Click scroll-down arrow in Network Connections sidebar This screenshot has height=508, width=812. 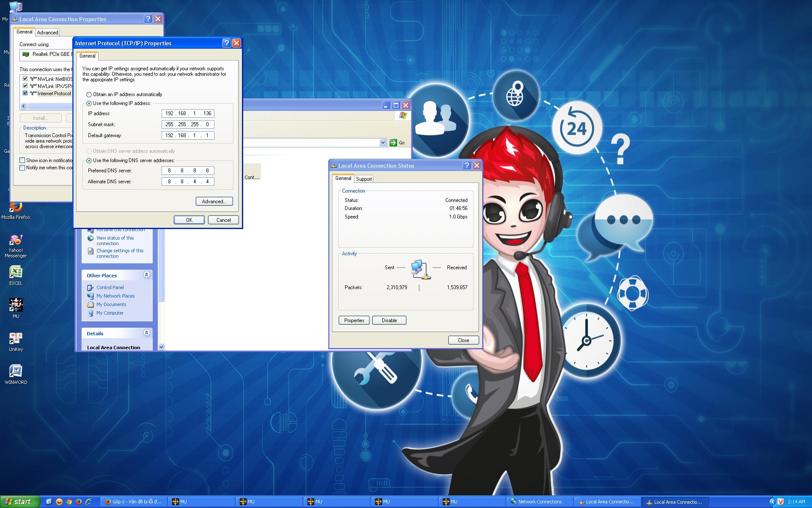[x=161, y=347]
